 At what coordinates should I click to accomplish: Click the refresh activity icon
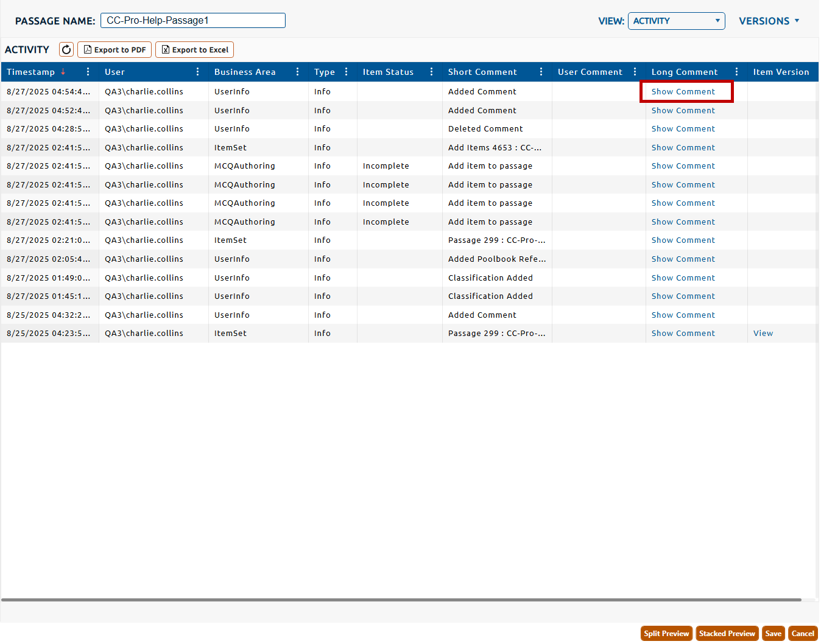click(66, 50)
